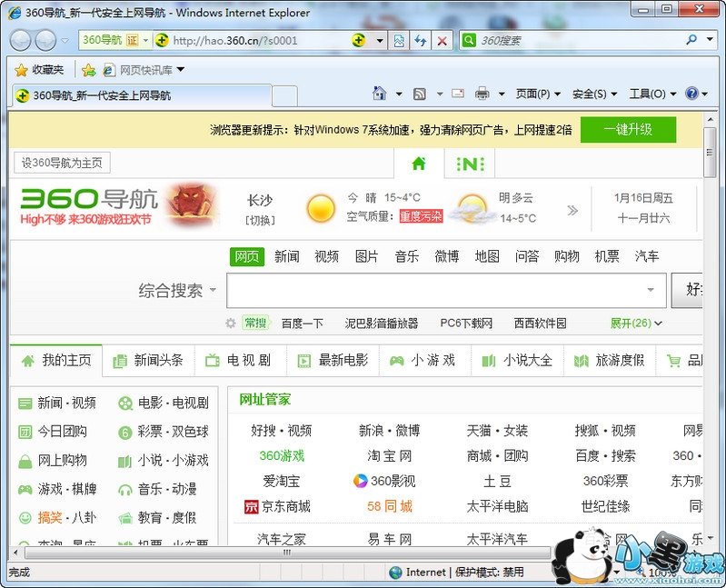
Task: Click the sunny weather icon for today
Action: point(321,208)
